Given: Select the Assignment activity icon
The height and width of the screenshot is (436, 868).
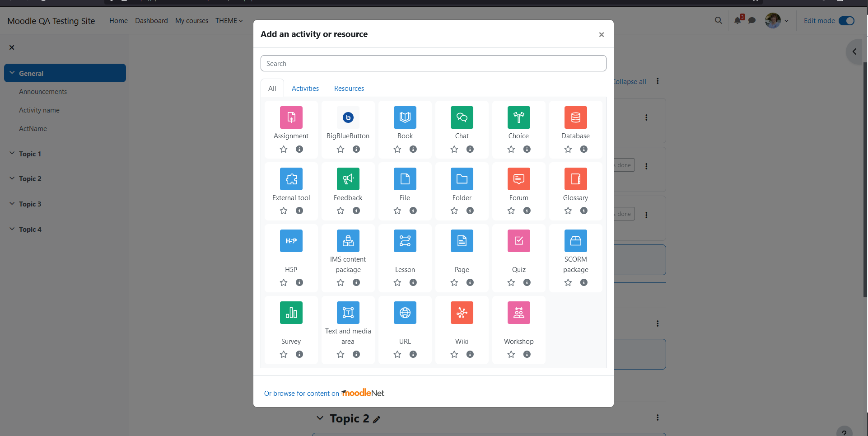Looking at the screenshot, I should pos(291,117).
